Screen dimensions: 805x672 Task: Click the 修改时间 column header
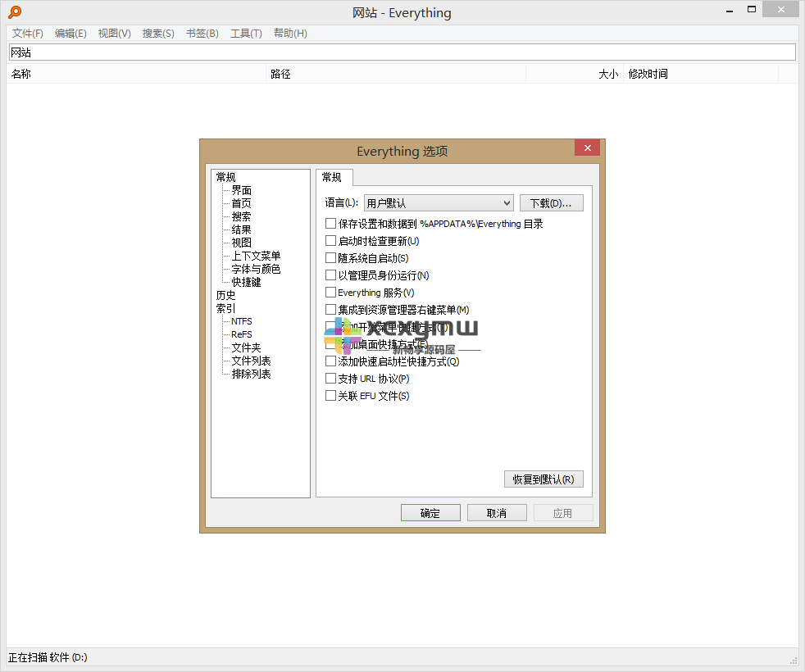point(648,73)
